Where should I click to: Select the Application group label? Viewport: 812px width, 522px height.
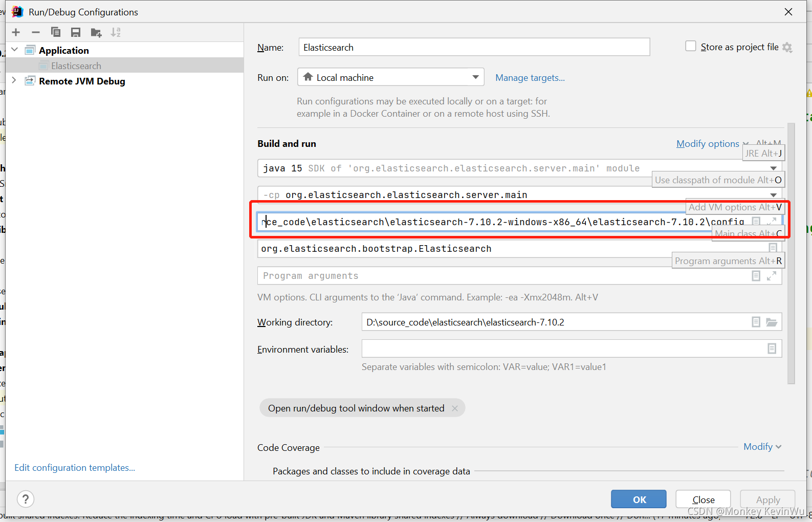[x=64, y=50]
